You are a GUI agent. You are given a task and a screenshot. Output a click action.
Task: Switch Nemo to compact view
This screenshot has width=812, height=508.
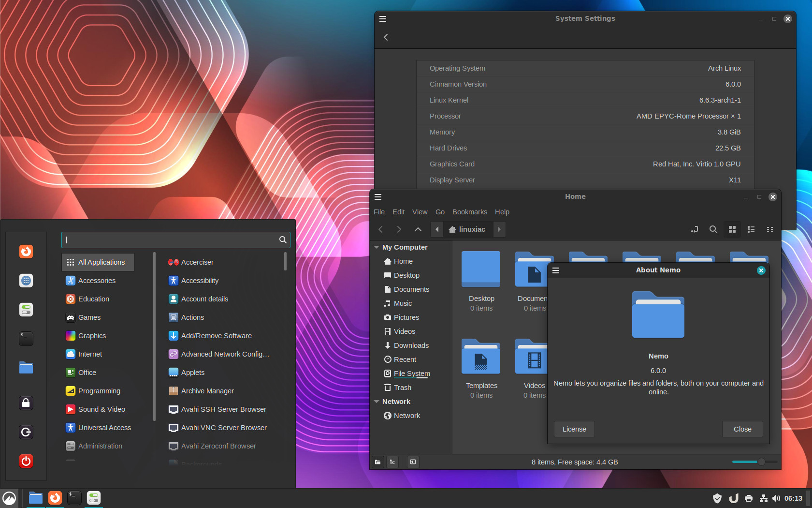tap(770, 229)
